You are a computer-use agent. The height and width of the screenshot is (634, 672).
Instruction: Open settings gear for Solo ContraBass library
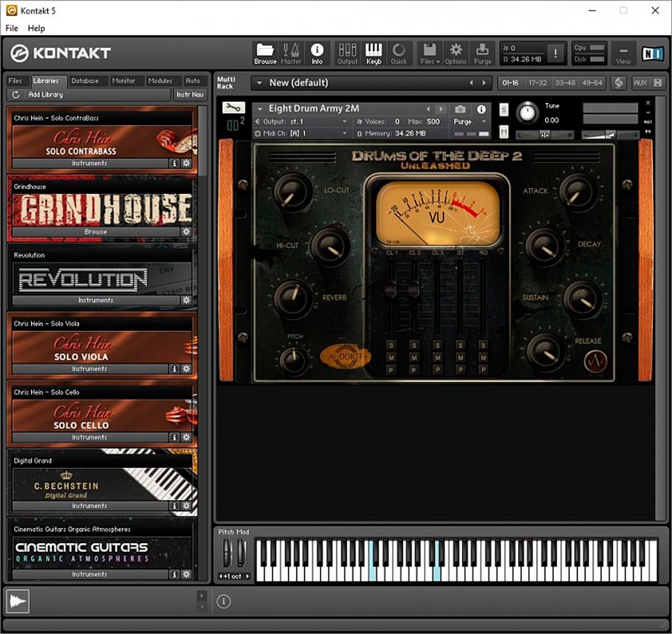tap(186, 163)
